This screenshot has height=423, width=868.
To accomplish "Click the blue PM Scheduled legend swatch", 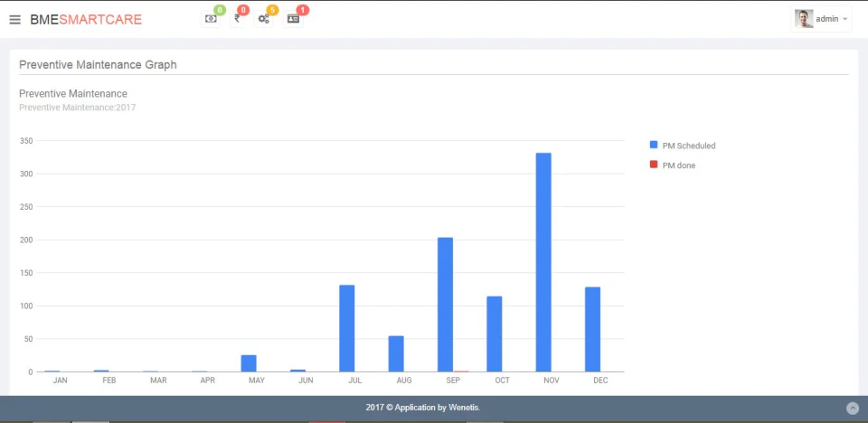I will tap(653, 145).
